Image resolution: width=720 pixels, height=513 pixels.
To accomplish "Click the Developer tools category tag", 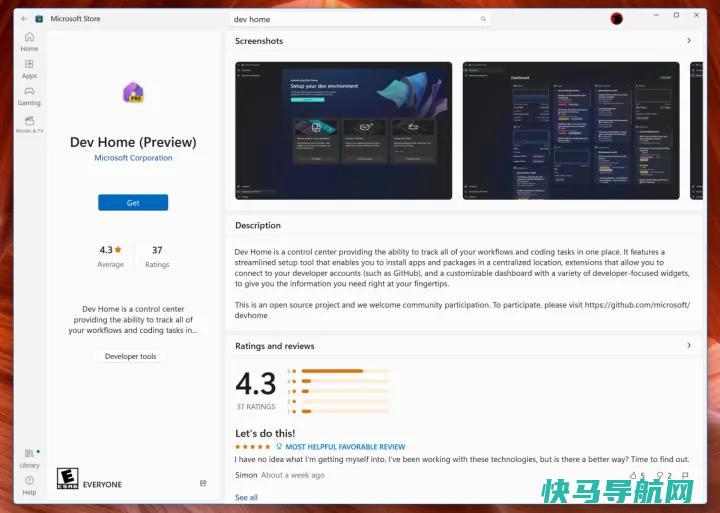I will (130, 356).
